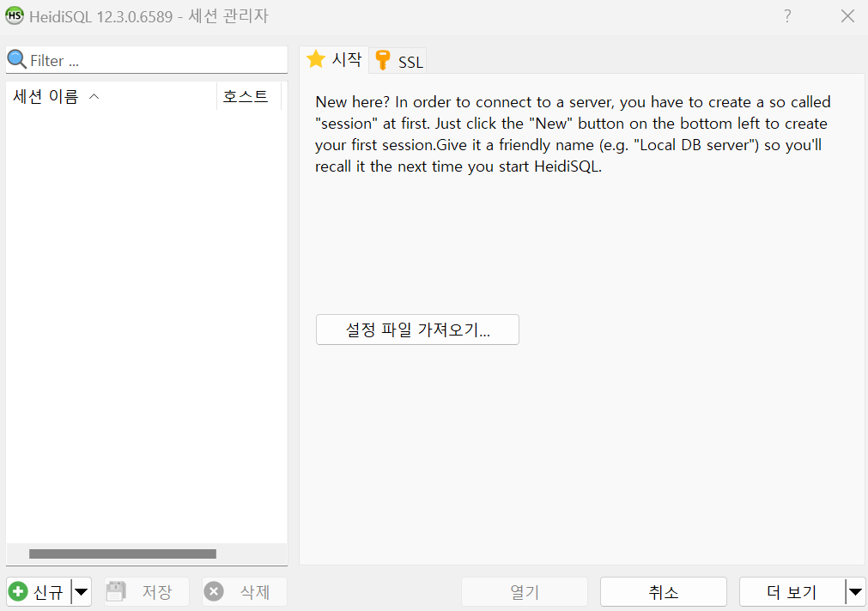Close the session manager window
Viewport: 868px width, 611px height.
(x=847, y=16)
